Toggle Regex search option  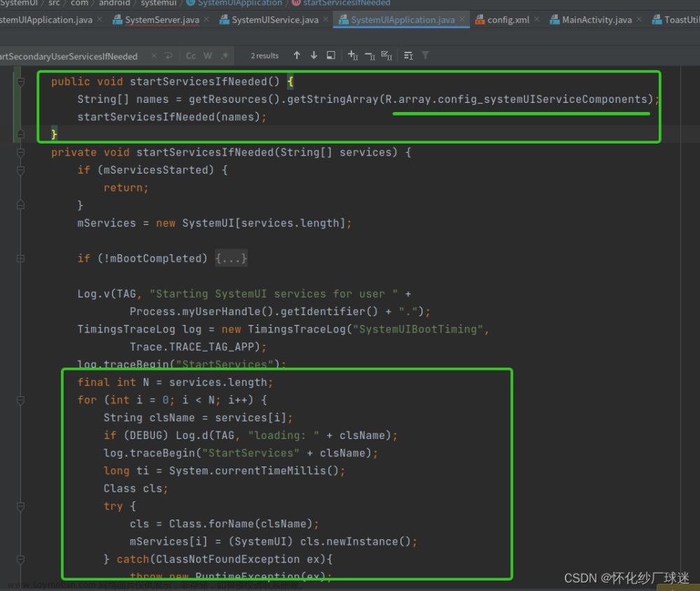[x=225, y=56]
